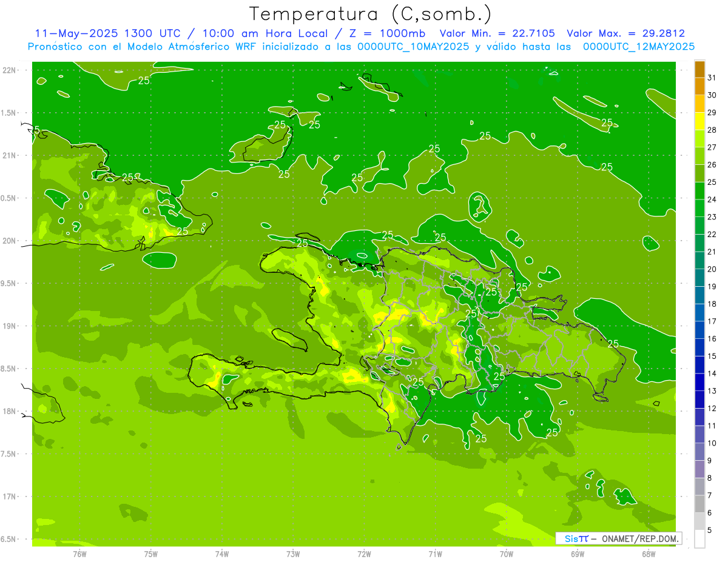The width and height of the screenshot is (728, 562).
Task: Click the title "Temperatura (C,somb.)"
Action: pyautogui.click(x=370, y=13)
